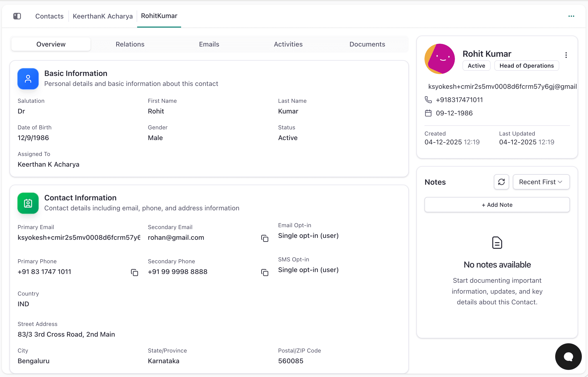Copy the primary phone number

[x=134, y=273]
